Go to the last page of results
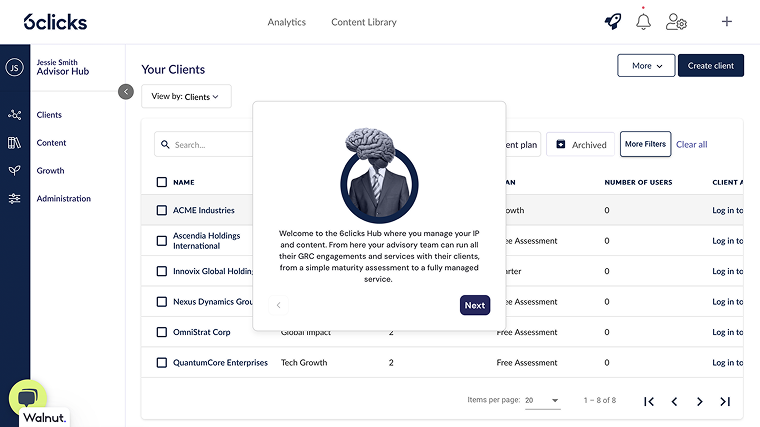This screenshot has width=760, height=427. point(725,401)
